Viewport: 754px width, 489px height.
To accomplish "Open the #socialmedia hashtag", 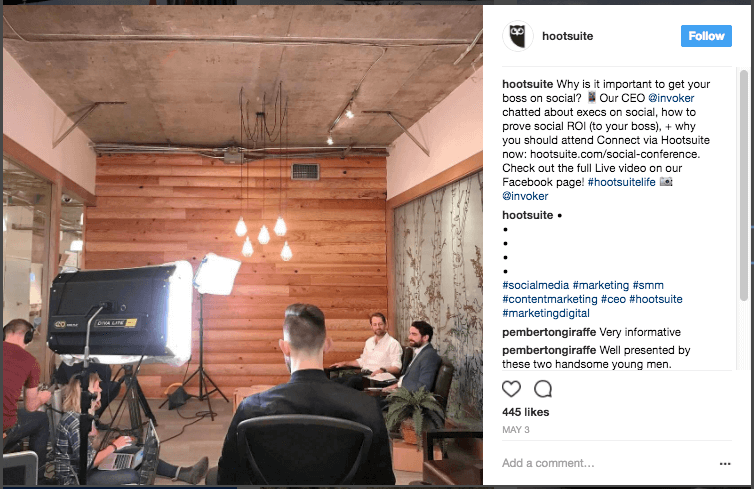I will tap(535, 285).
